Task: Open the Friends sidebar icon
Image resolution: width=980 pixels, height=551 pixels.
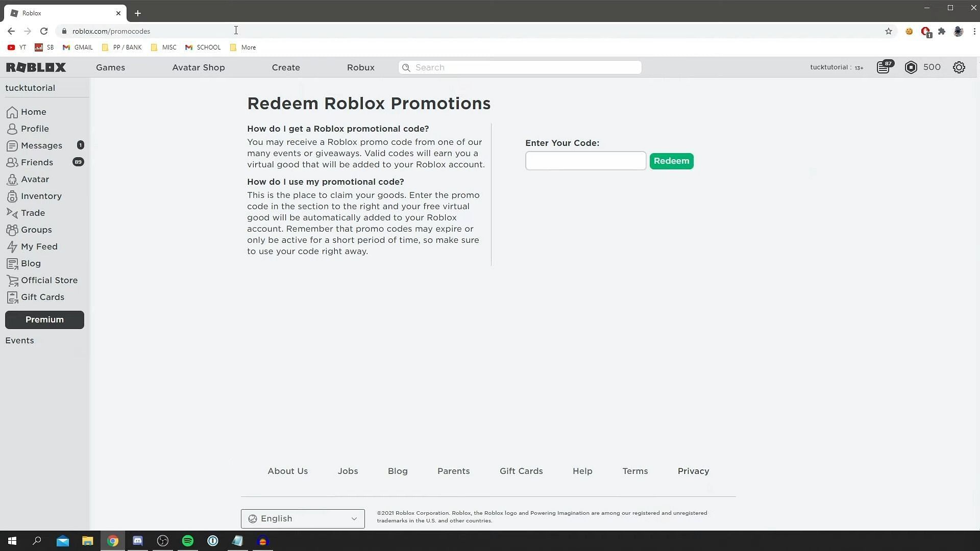Action: tap(11, 161)
